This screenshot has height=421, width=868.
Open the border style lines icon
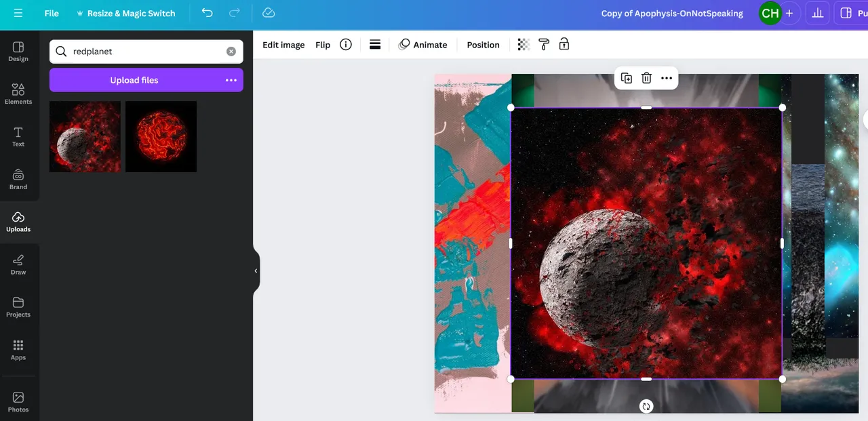click(375, 45)
